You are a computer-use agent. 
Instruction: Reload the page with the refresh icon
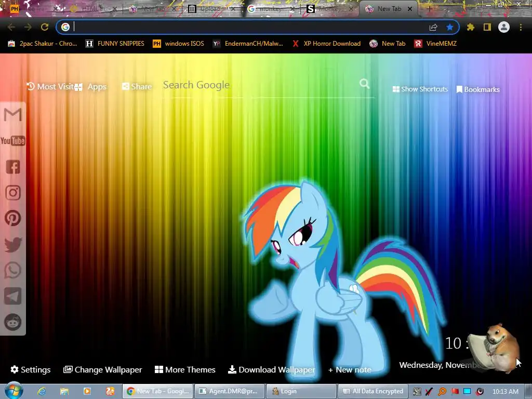point(45,27)
